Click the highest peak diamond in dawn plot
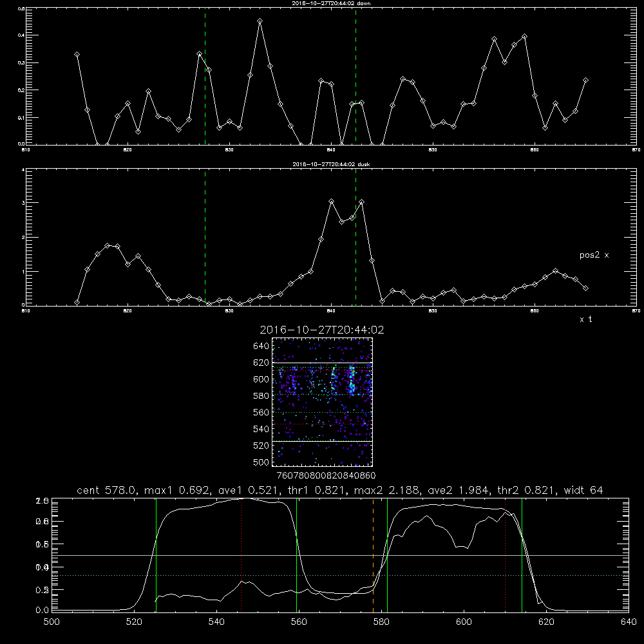This screenshot has height=644, width=644. (260, 21)
